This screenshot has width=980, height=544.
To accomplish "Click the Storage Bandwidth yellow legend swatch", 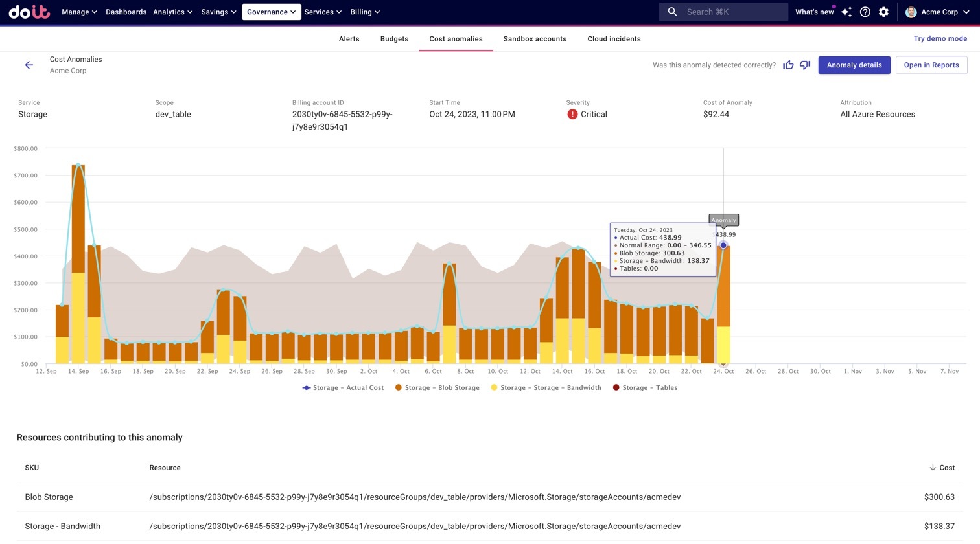I will 494,387.
